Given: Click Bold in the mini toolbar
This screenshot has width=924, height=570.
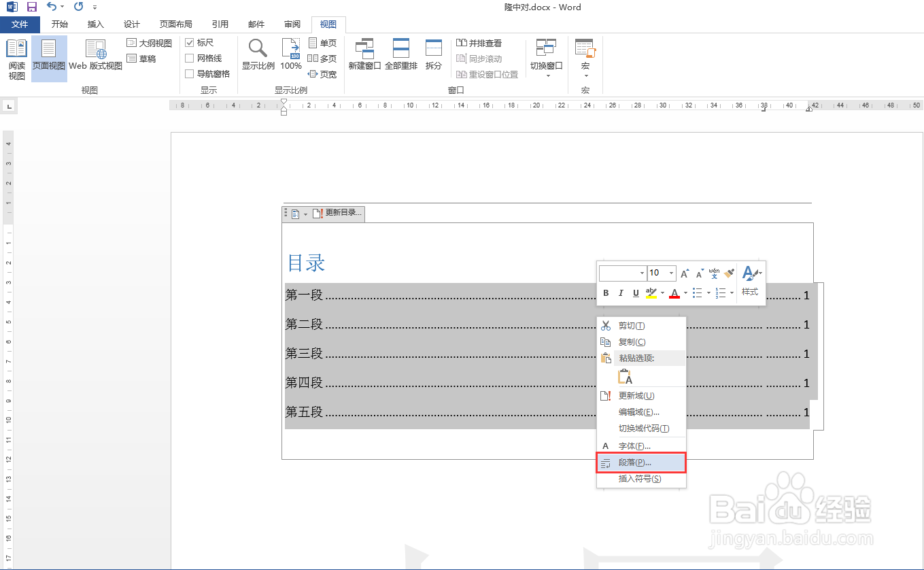Looking at the screenshot, I should click(606, 293).
